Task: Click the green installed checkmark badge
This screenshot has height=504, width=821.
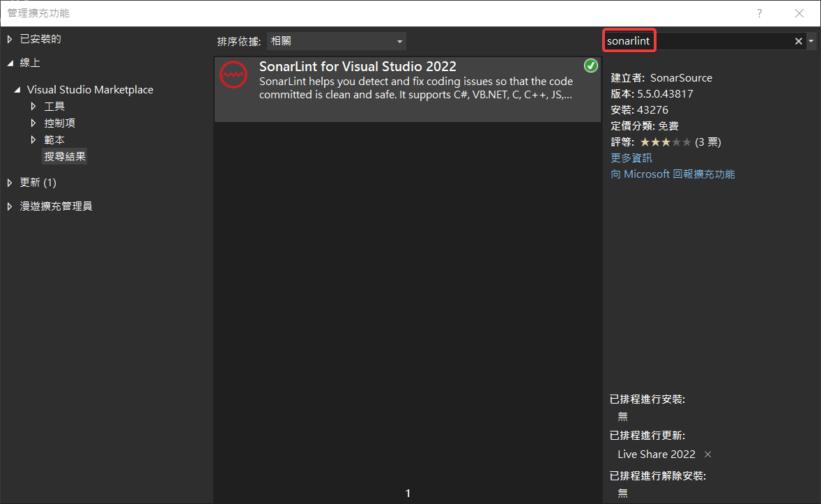Action: point(590,66)
